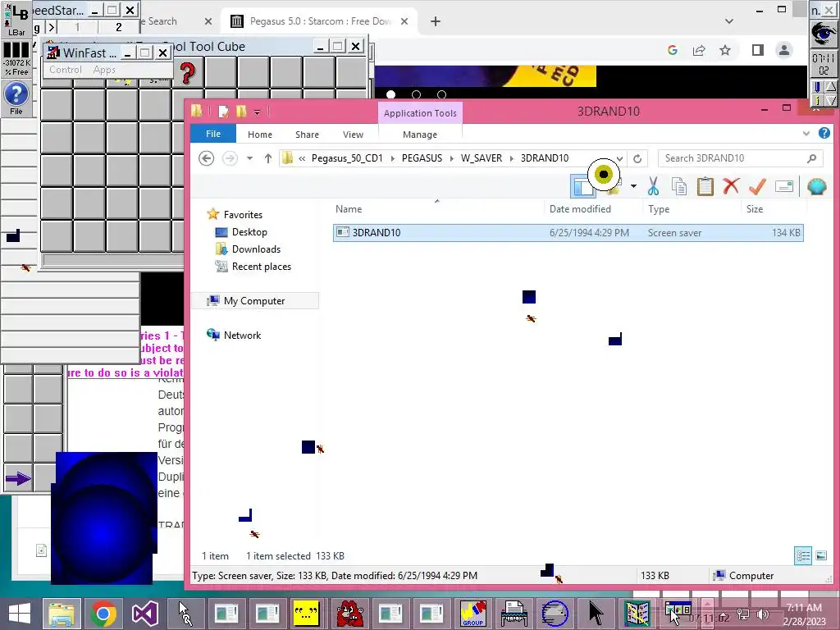Open the Apps menu in WinFast window
840x630 pixels.
tap(104, 70)
